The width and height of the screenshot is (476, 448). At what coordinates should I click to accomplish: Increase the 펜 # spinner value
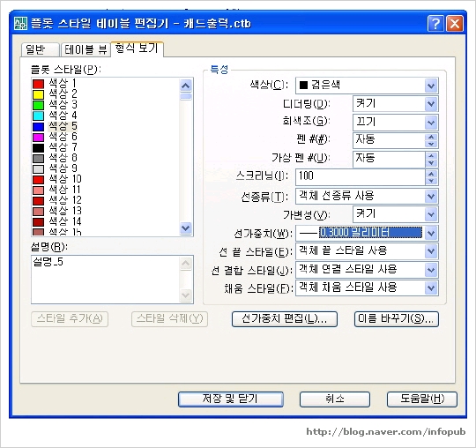(431, 137)
